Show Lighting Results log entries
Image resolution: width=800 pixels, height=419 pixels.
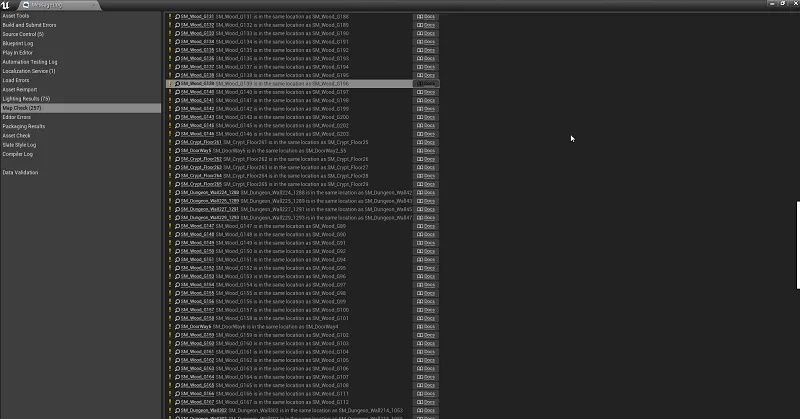[x=26, y=98]
